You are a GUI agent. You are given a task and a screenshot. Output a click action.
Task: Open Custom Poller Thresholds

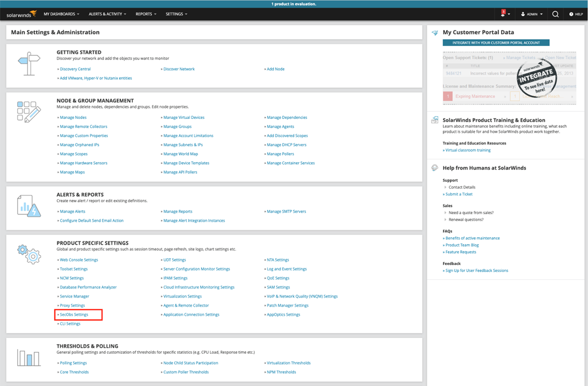[186, 372]
